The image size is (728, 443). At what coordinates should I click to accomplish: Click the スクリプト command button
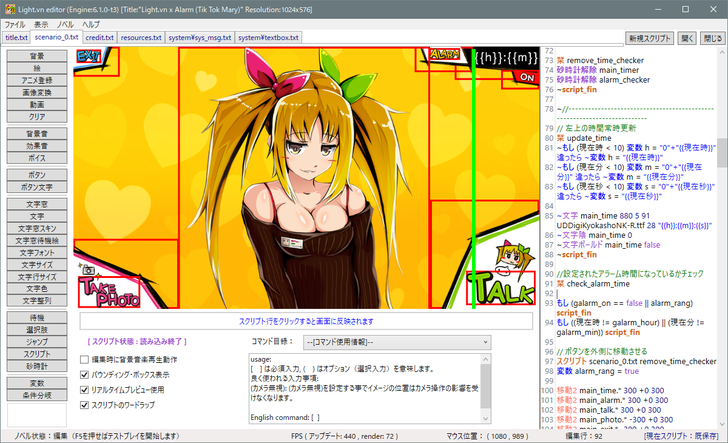click(37, 354)
